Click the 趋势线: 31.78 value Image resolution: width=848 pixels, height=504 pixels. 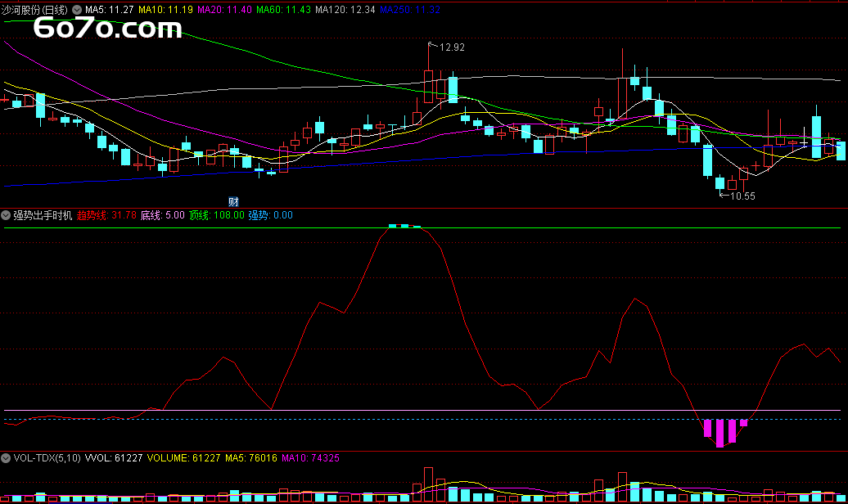106,215
